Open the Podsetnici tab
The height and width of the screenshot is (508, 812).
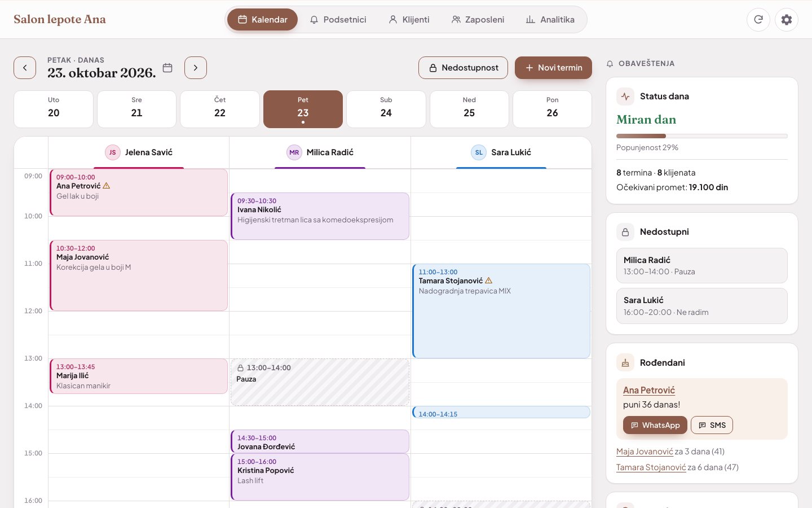point(338,20)
